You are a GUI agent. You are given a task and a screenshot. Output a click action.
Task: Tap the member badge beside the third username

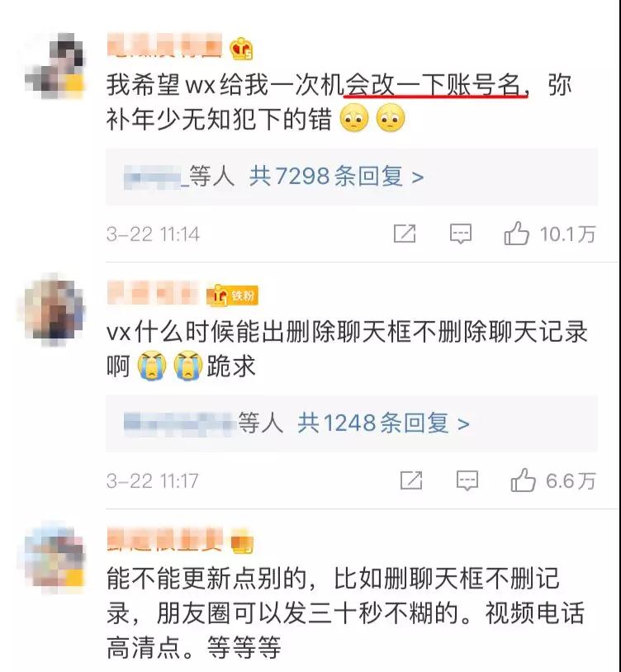242,542
